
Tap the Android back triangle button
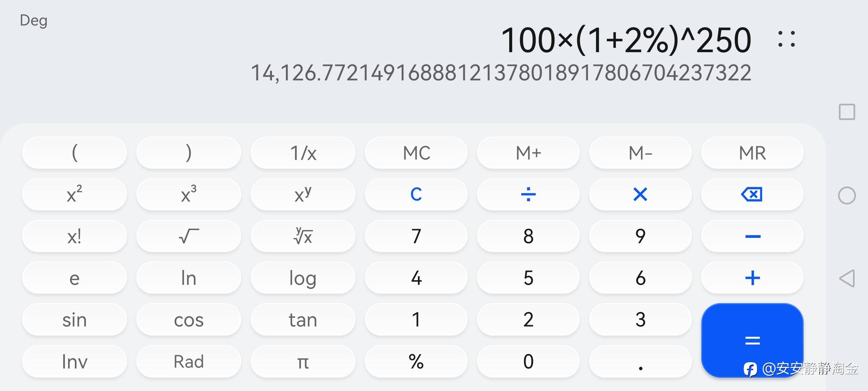pyautogui.click(x=847, y=278)
